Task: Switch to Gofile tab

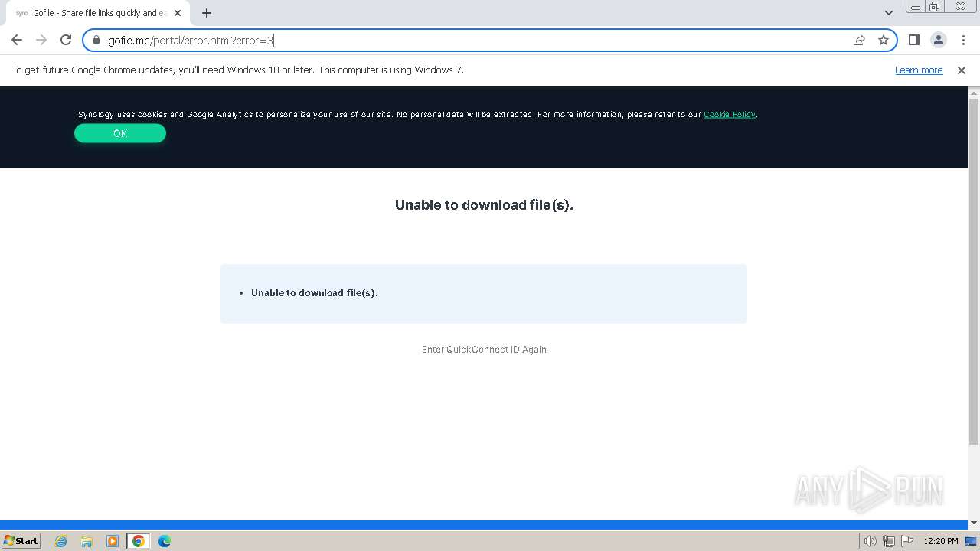Action: [97, 13]
